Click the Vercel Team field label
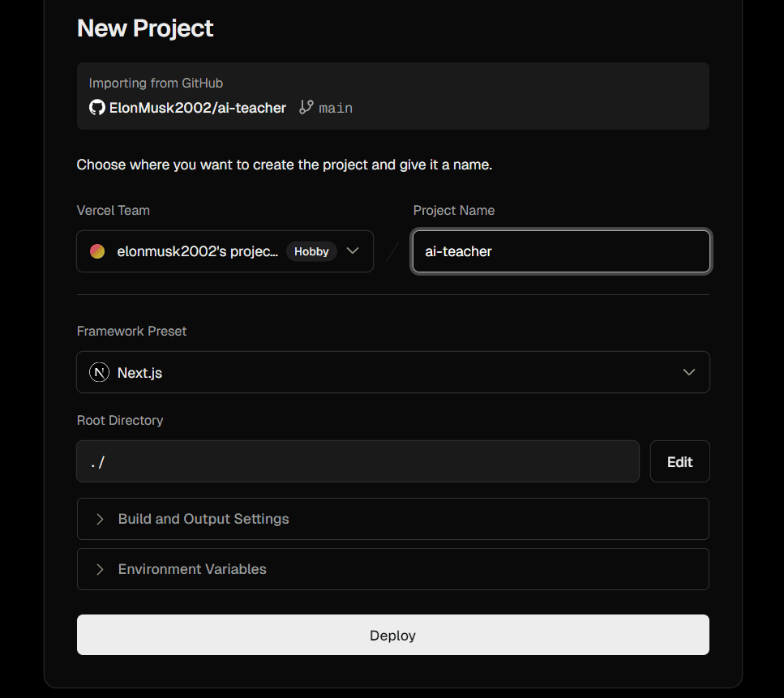784x698 pixels. click(x=114, y=210)
